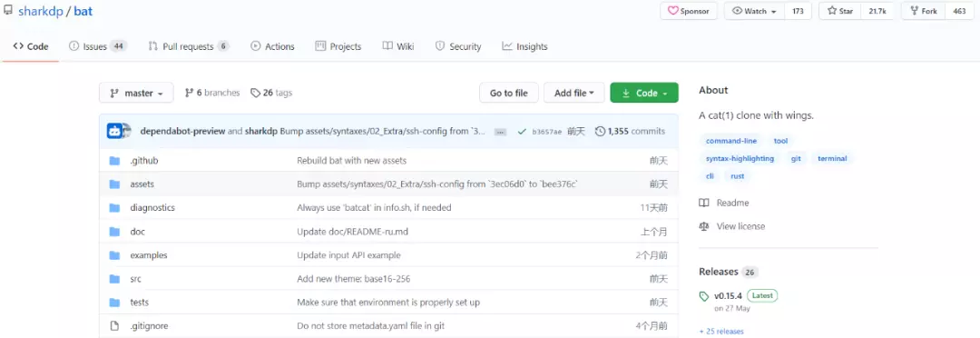The height and width of the screenshot is (338, 980).
Task: Click the dependabot avatar icon
Action: [115, 132]
